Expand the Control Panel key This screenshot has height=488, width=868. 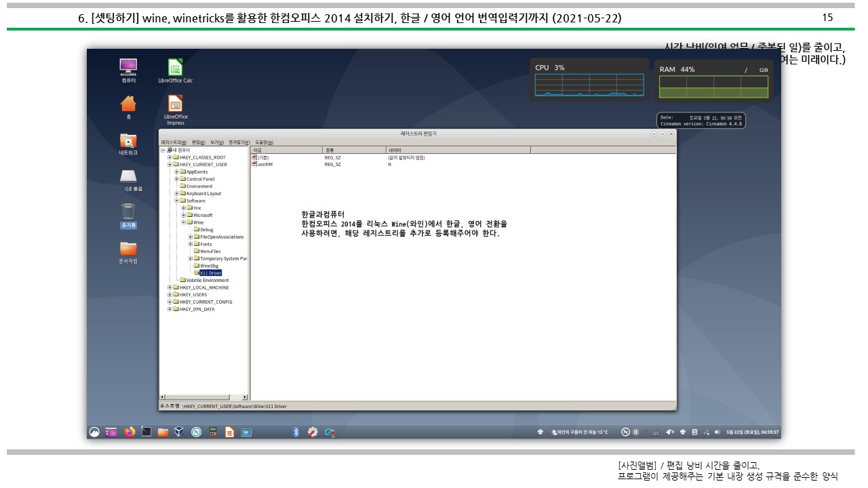[176, 179]
